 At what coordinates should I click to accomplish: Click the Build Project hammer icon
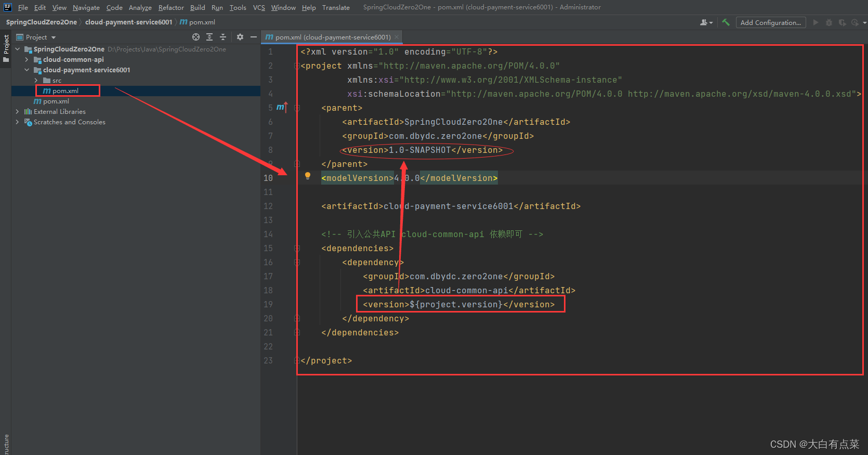click(726, 22)
